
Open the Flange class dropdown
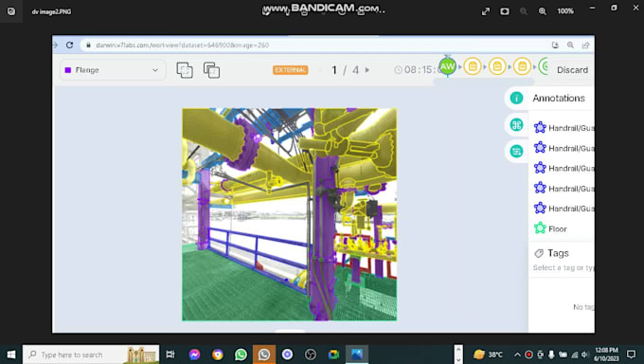click(113, 70)
